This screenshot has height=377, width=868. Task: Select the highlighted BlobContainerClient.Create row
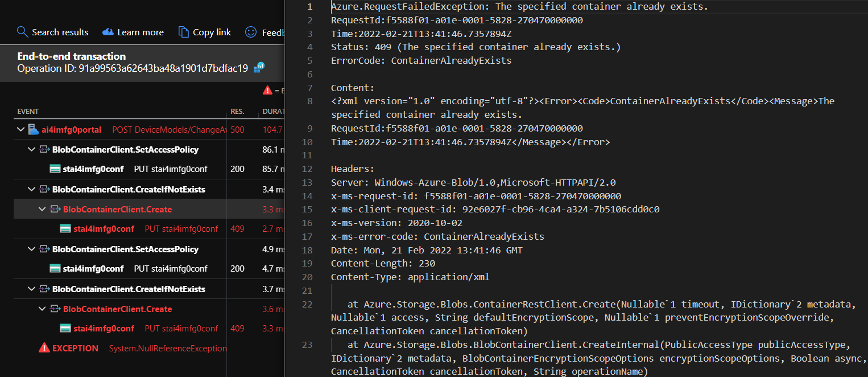point(117,209)
